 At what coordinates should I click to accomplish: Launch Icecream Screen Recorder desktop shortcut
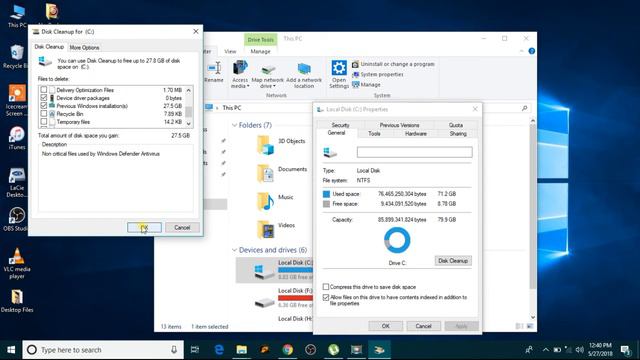pyautogui.click(x=16, y=100)
